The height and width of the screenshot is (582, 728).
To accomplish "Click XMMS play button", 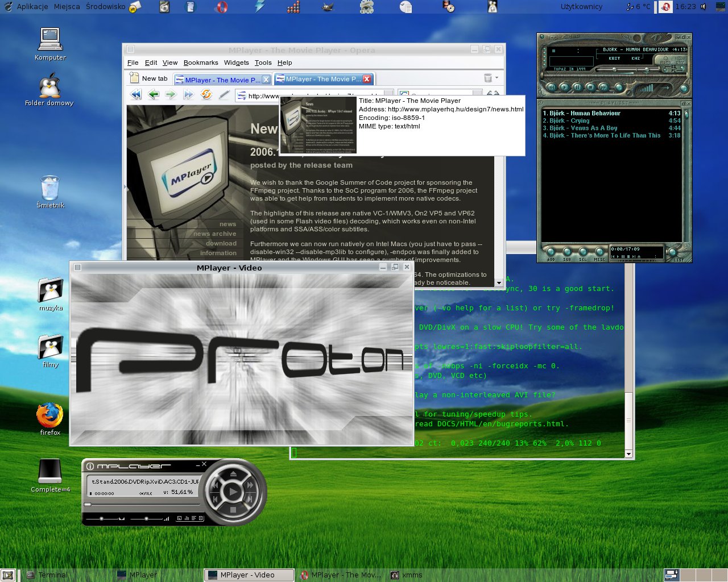I will click(x=565, y=88).
